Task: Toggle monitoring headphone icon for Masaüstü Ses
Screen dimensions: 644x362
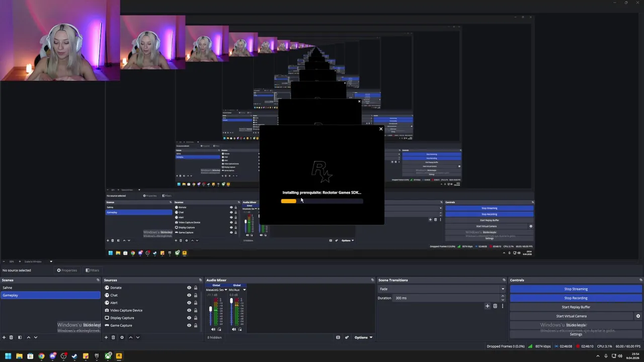Action: 219,329
